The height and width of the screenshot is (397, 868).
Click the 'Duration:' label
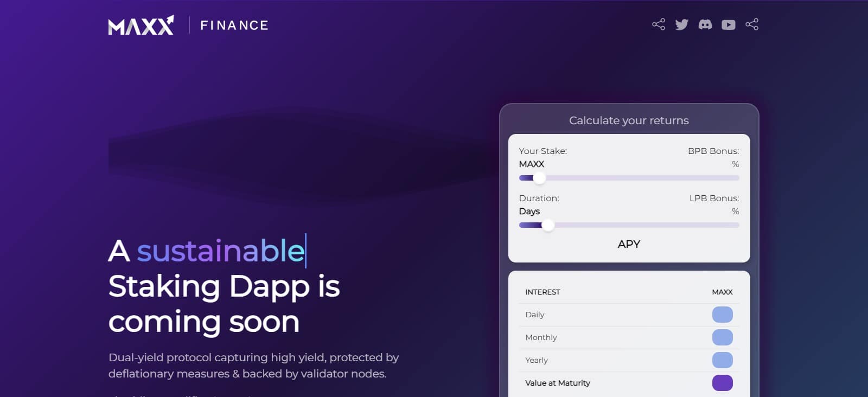click(x=539, y=198)
